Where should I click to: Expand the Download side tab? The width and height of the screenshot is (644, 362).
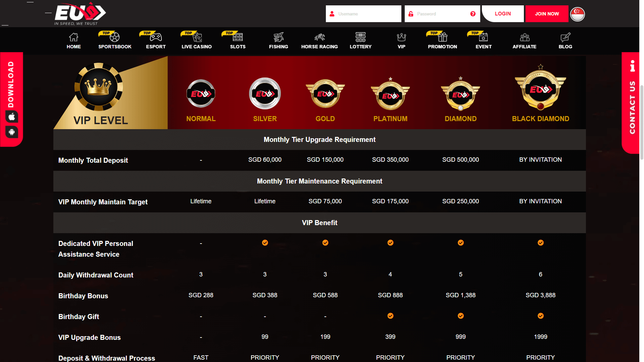11,84
